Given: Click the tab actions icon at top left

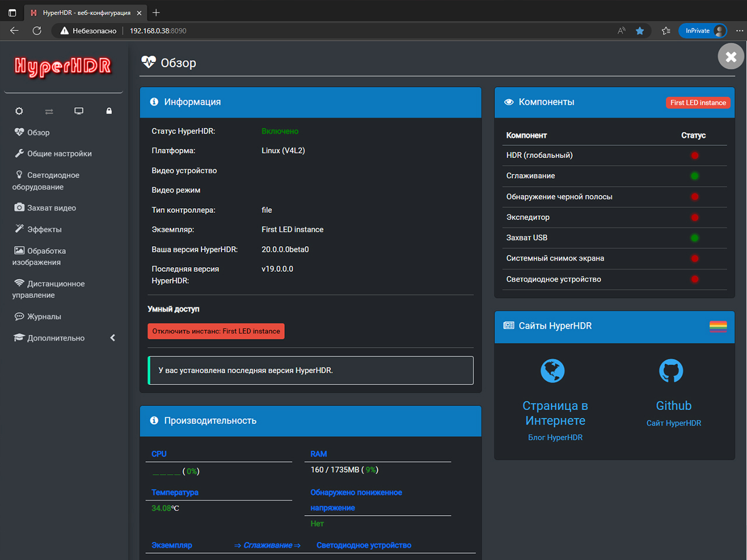Looking at the screenshot, I should tap(12, 12).
